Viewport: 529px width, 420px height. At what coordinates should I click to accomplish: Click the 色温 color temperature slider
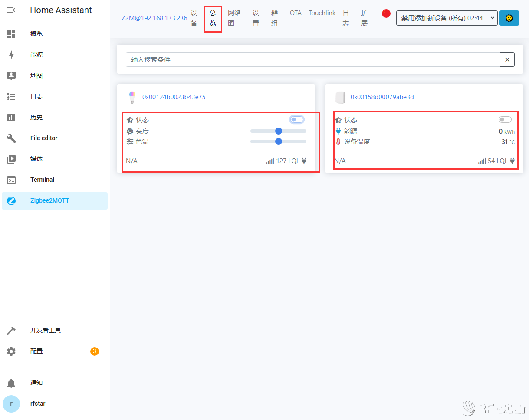pyautogui.click(x=278, y=141)
